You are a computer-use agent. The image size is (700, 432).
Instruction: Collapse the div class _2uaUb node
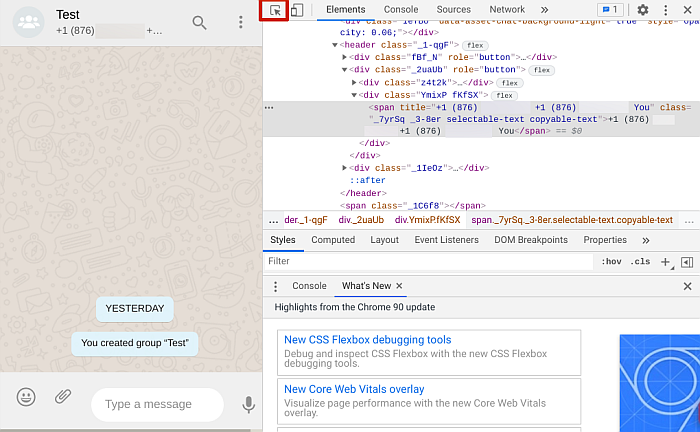click(344, 70)
